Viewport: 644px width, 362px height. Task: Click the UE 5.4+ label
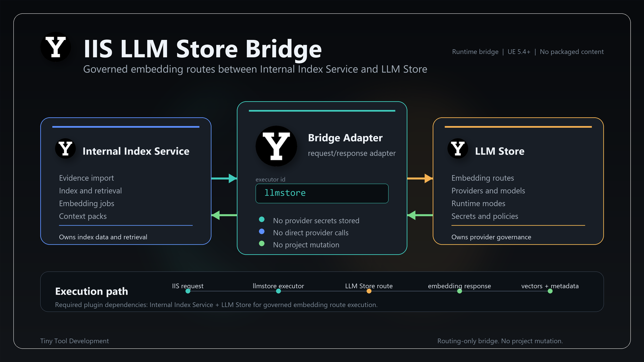click(519, 52)
